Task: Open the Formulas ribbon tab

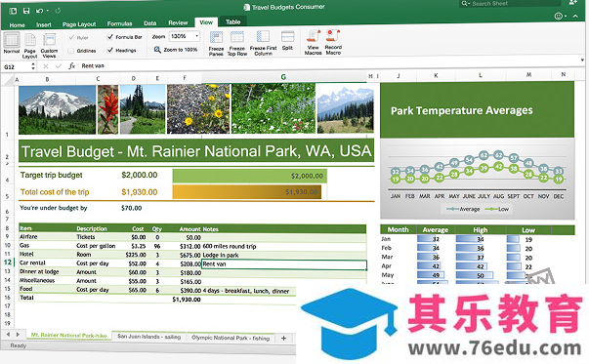Action: pos(119,23)
